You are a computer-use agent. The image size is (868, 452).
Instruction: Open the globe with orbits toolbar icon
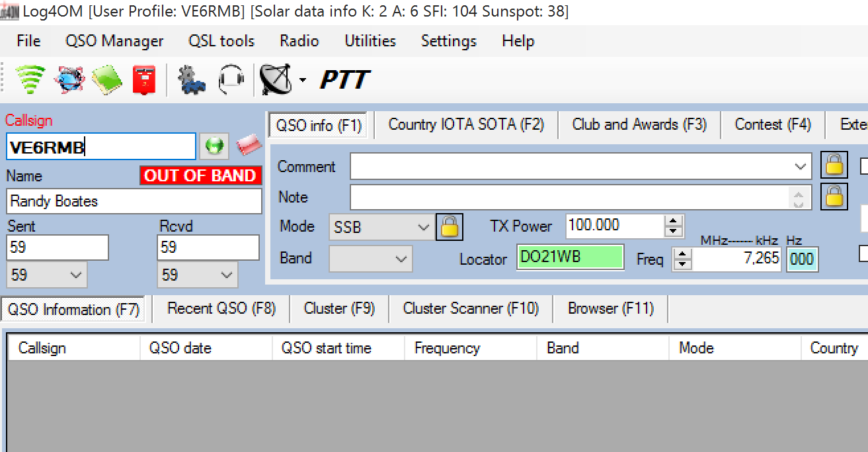coord(69,79)
